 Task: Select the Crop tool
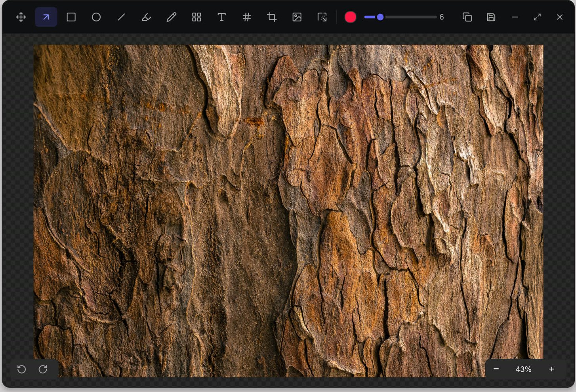[x=272, y=17]
